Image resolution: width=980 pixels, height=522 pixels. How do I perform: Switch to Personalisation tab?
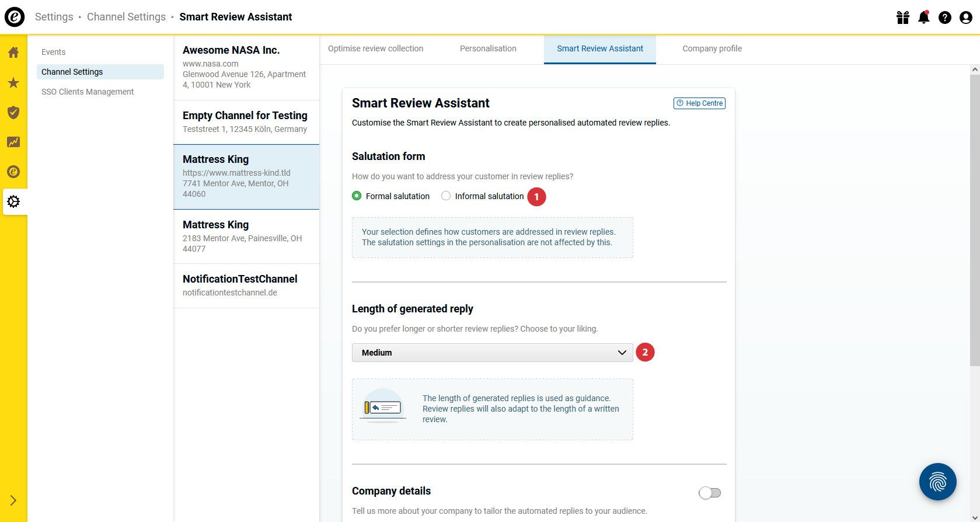488,49
